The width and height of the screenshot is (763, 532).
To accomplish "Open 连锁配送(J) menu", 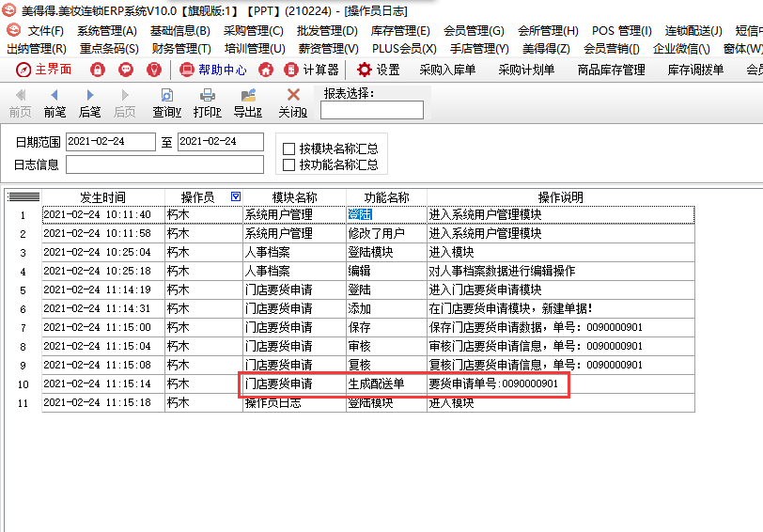I will pyautogui.click(x=693, y=31).
